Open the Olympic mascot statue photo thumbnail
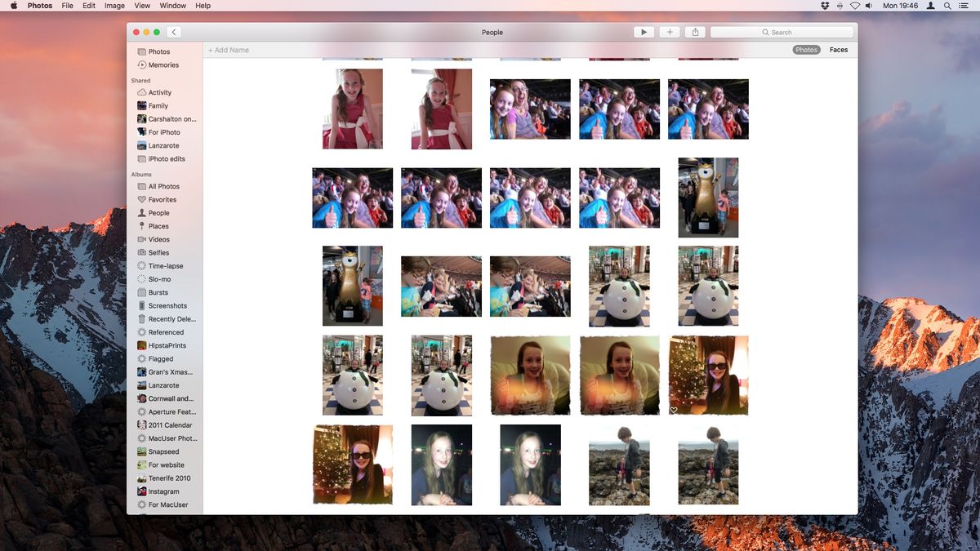The height and width of the screenshot is (551, 980). (707, 197)
